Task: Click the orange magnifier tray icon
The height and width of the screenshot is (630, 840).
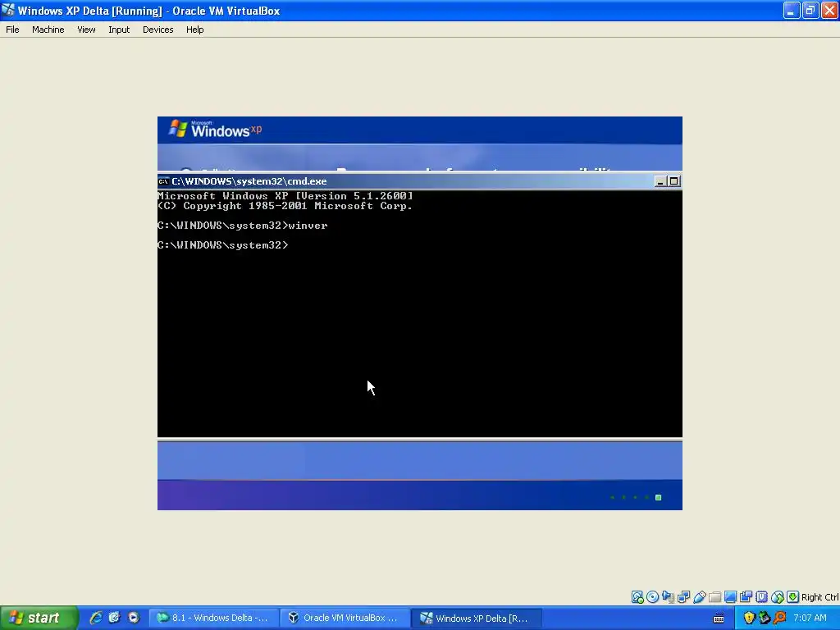Action: pyautogui.click(x=779, y=618)
